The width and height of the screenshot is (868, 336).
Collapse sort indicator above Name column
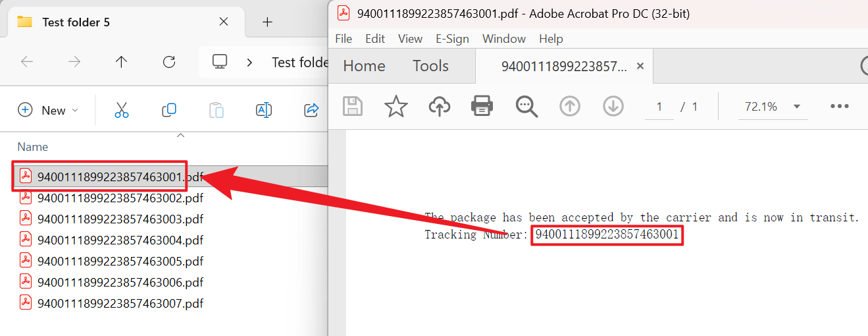pyautogui.click(x=180, y=136)
